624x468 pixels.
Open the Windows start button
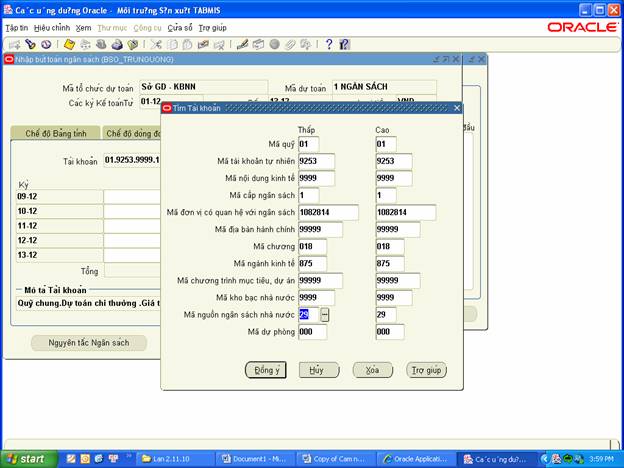coord(29,459)
